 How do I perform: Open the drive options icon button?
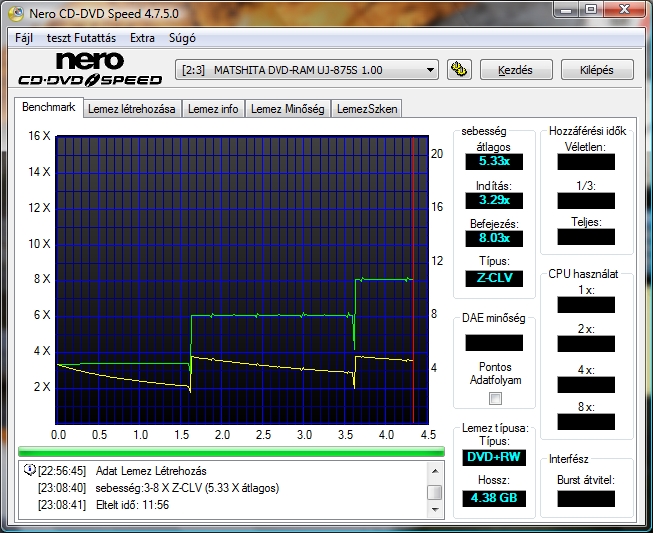459,69
